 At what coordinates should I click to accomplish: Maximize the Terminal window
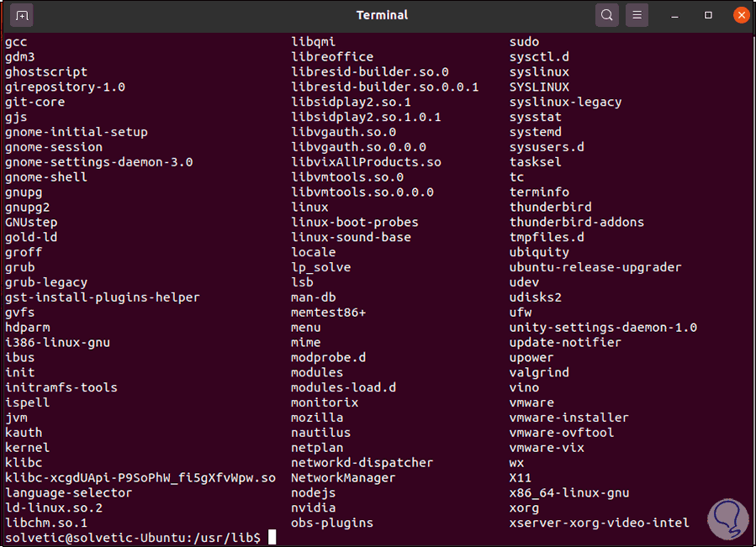pyautogui.click(x=709, y=15)
